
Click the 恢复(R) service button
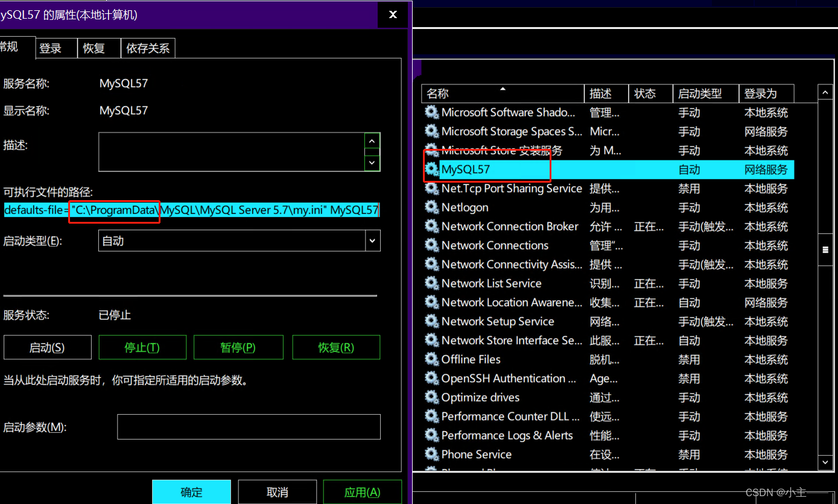(336, 348)
